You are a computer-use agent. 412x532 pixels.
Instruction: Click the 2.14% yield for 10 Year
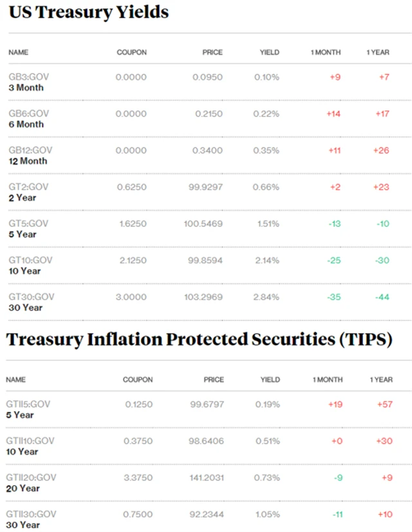point(268,260)
